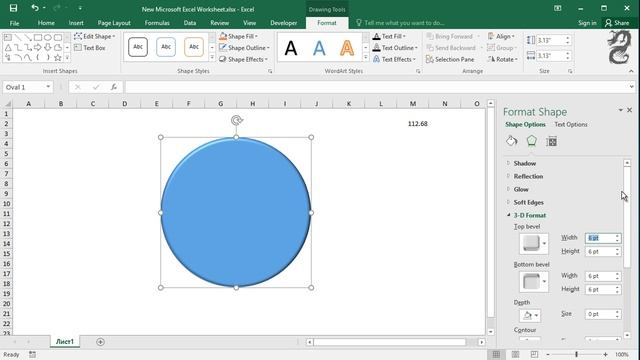Image resolution: width=640 pixels, height=360 pixels.
Task: Insert a Text Box
Action: pos(90,48)
